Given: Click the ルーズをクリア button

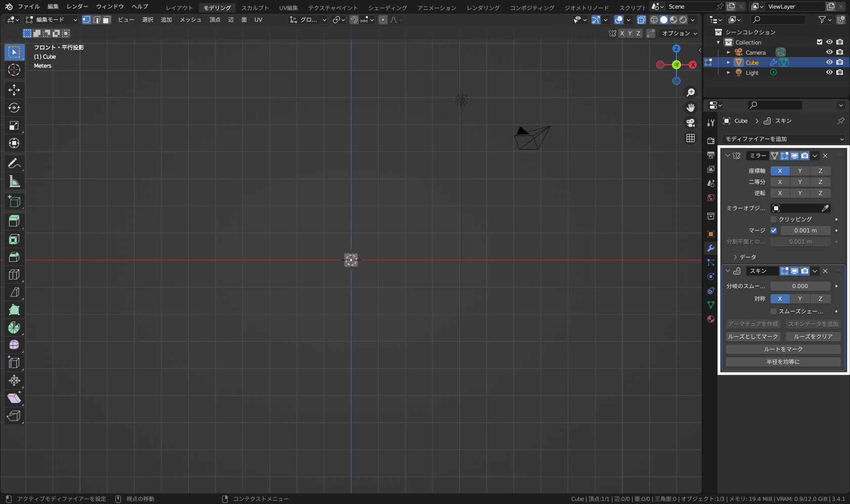Looking at the screenshot, I should (813, 337).
